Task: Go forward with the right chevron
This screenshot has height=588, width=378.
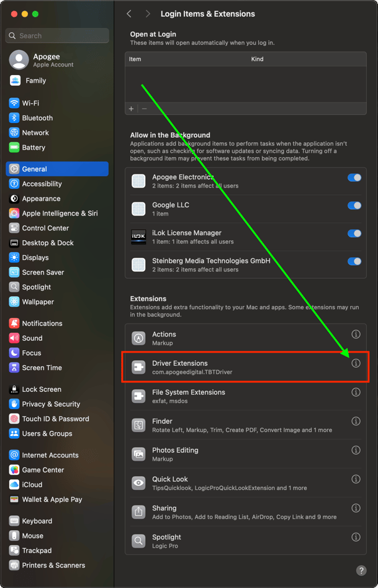Action: [148, 14]
